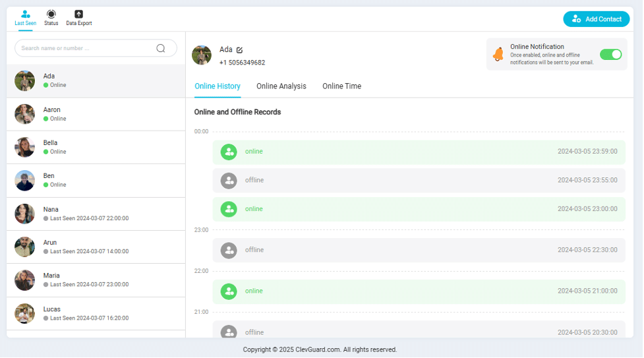
Task: Select contact name Ada in list
Action: pos(49,76)
